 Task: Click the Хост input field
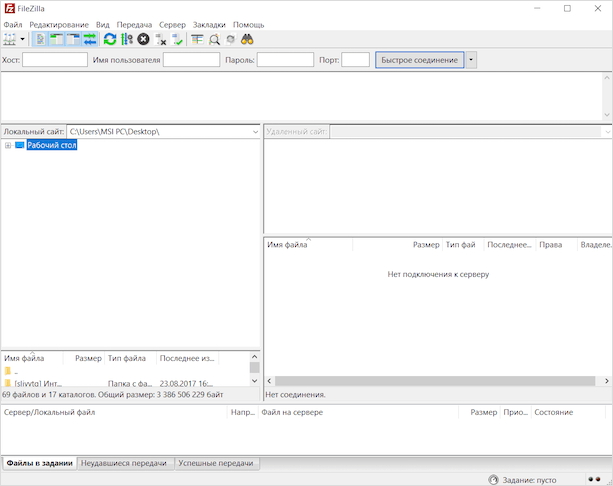coord(55,60)
